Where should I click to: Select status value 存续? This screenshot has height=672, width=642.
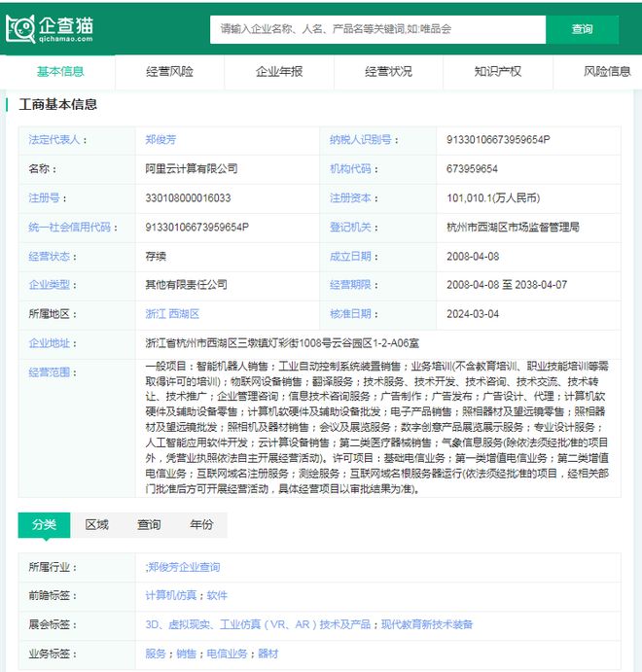click(156, 257)
